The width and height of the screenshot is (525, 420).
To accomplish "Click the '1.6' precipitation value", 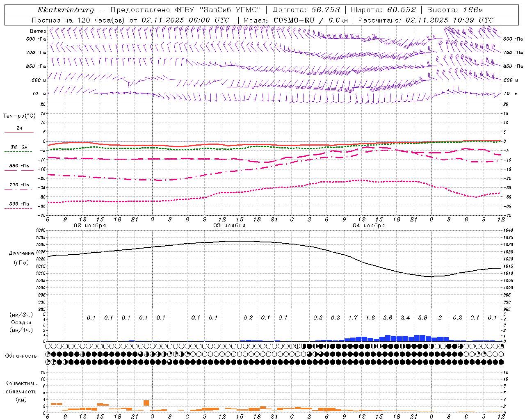I will coord(370,317).
